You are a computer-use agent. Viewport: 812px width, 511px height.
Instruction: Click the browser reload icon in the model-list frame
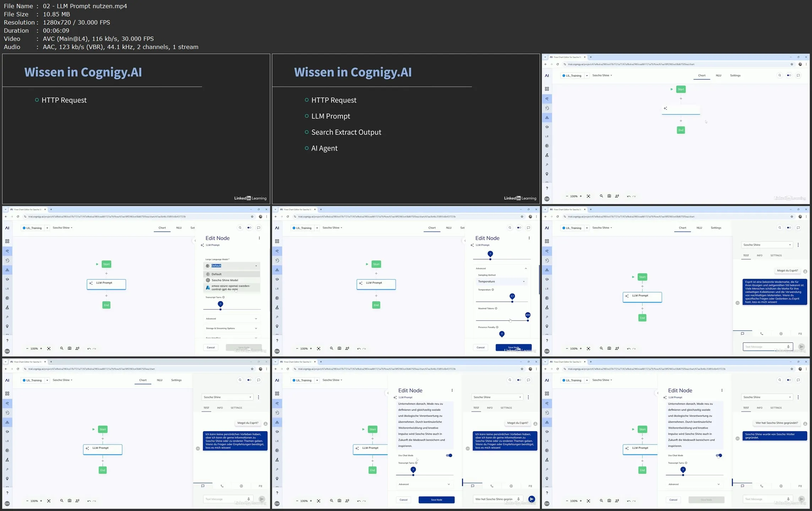point(18,217)
